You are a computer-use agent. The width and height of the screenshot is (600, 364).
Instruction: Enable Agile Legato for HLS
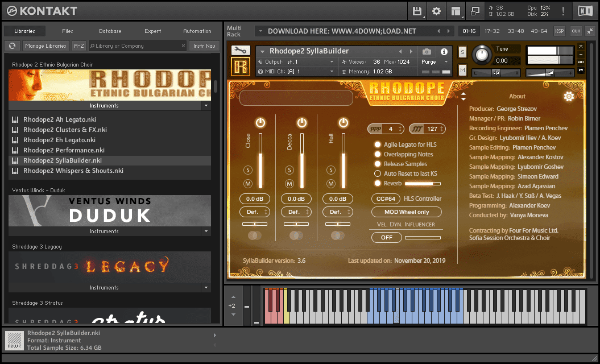[378, 144]
